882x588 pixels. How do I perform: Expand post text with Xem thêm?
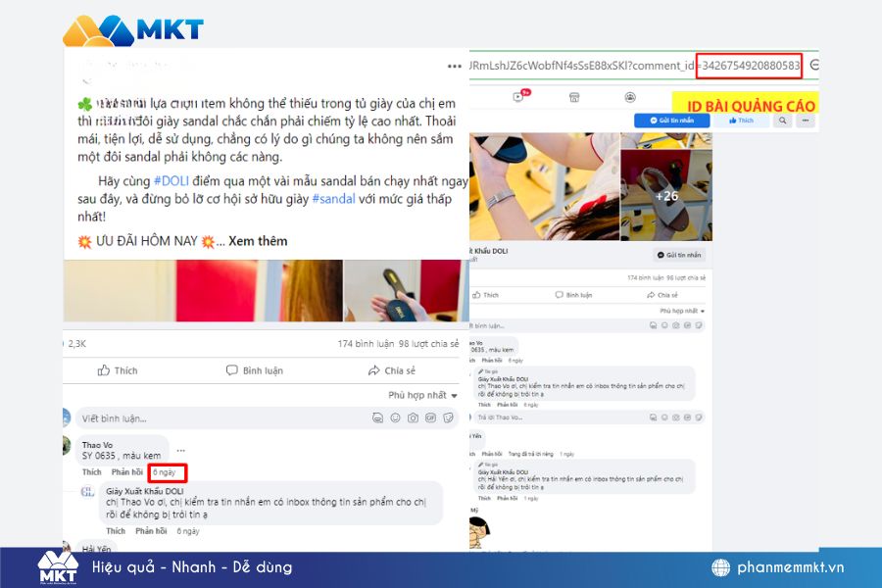(x=258, y=241)
